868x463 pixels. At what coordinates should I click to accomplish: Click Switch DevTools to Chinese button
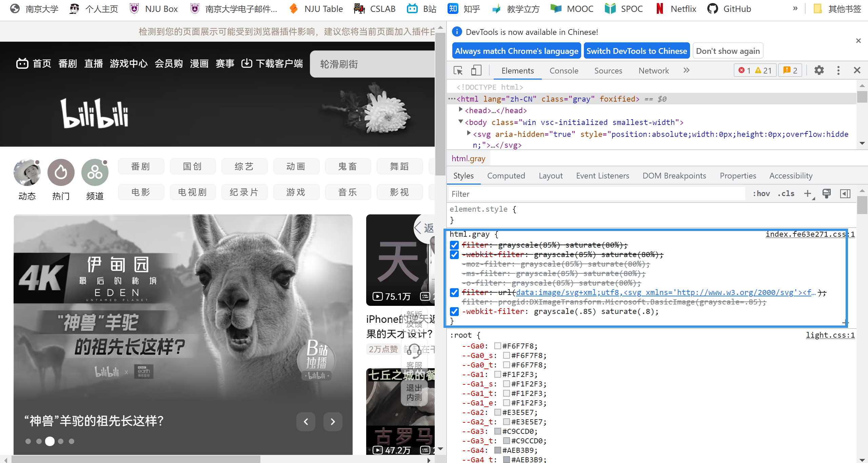pyautogui.click(x=636, y=51)
